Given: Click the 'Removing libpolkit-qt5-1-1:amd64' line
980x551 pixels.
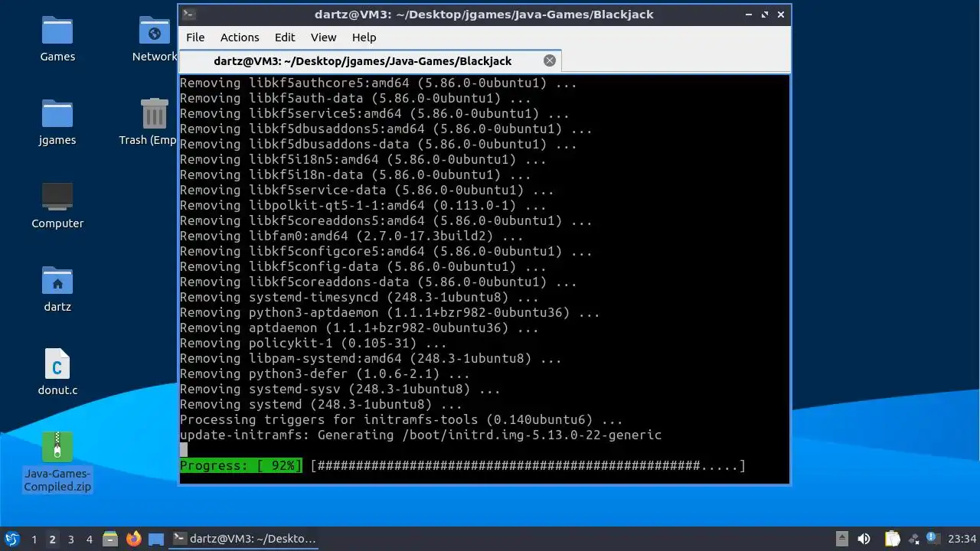Looking at the screenshot, I should [363, 205].
